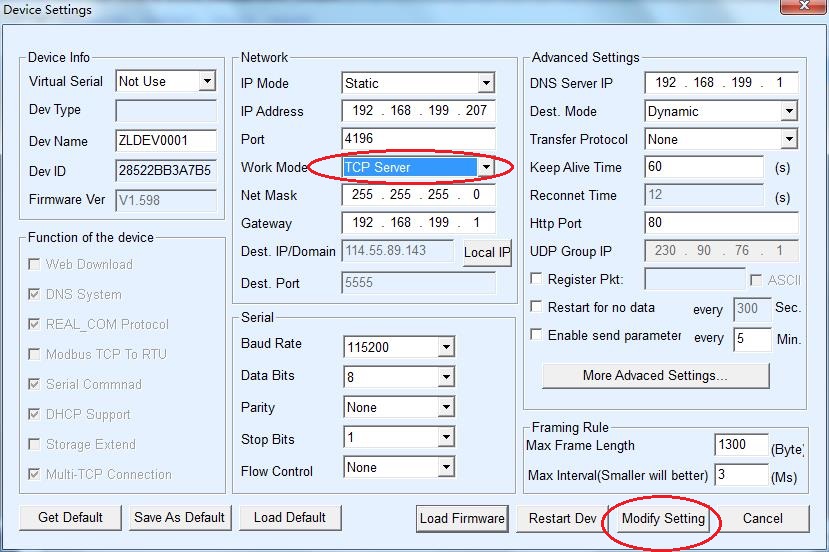Open the Transfer Protocol dropdown
The width and height of the screenshot is (829, 552).
click(x=788, y=140)
